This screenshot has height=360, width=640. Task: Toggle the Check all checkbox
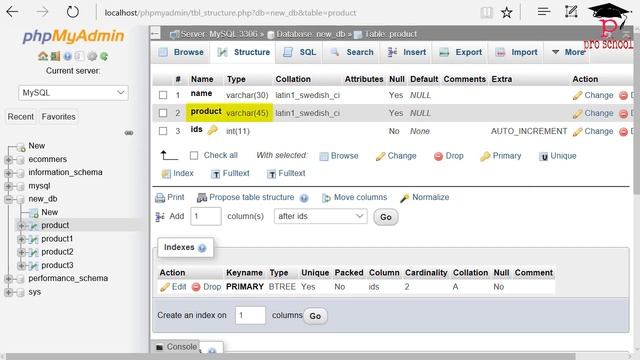(194, 156)
